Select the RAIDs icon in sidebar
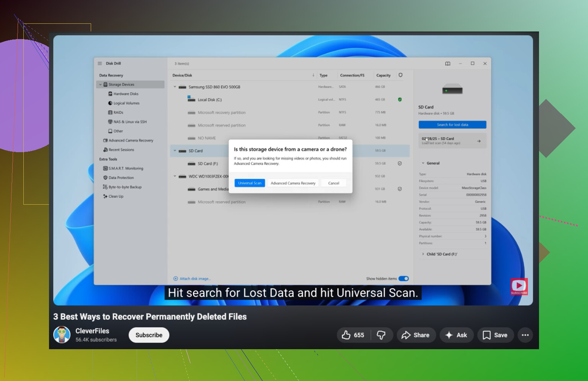The width and height of the screenshot is (588, 381). (x=110, y=113)
